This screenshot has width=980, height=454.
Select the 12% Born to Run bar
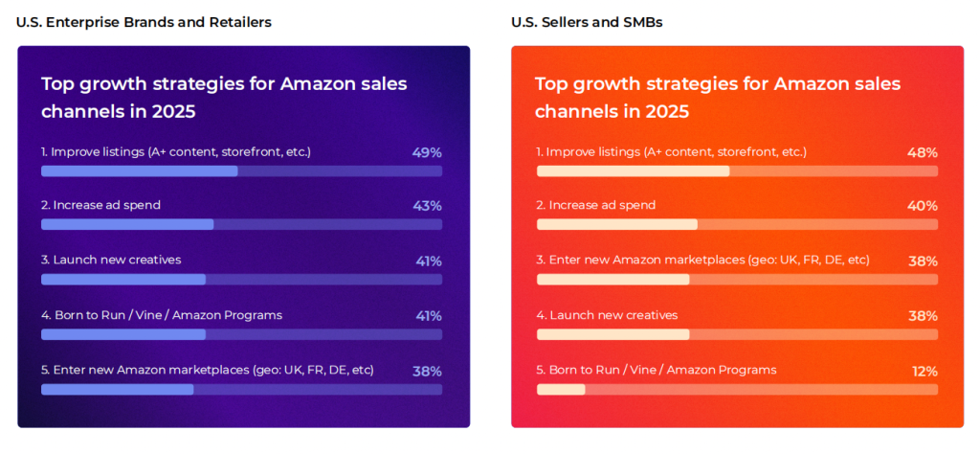[x=737, y=389]
